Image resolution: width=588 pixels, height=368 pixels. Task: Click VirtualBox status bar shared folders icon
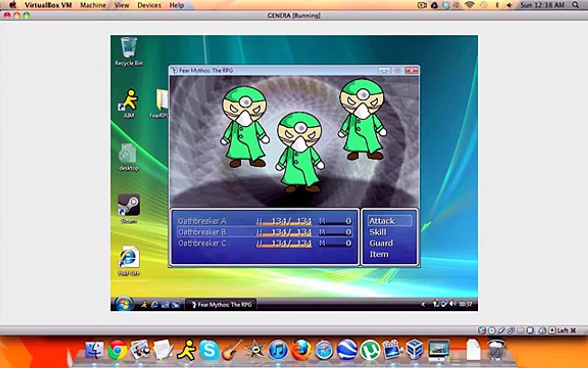[521, 331]
